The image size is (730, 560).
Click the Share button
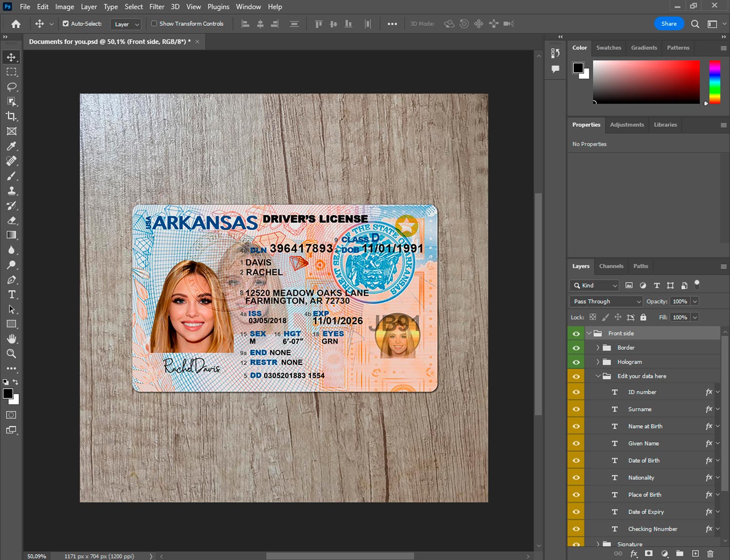pos(669,23)
